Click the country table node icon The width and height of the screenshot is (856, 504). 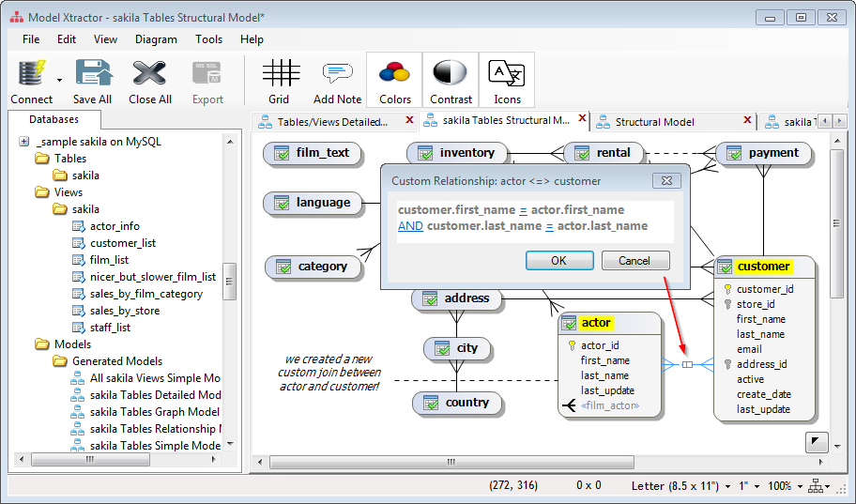pyautogui.click(x=431, y=403)
